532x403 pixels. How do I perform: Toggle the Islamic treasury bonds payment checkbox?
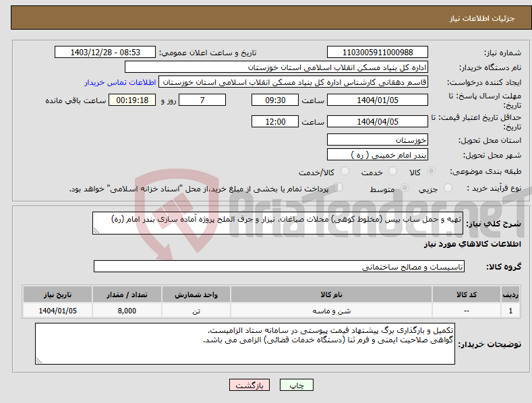(338, 187)
